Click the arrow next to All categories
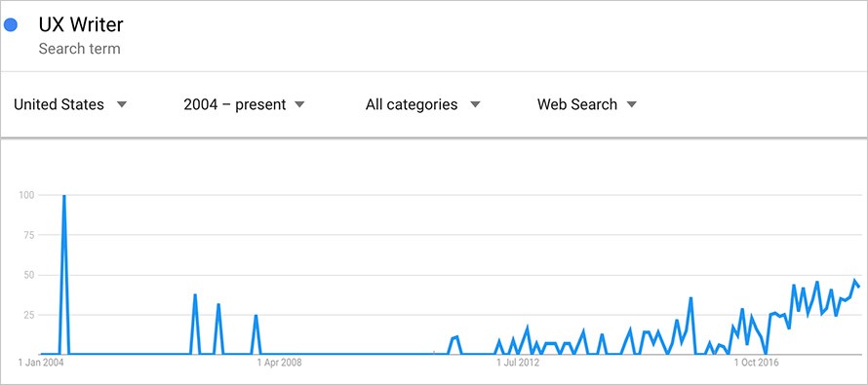The width and height of the screenshot is (868, 385). coord(475,104)
